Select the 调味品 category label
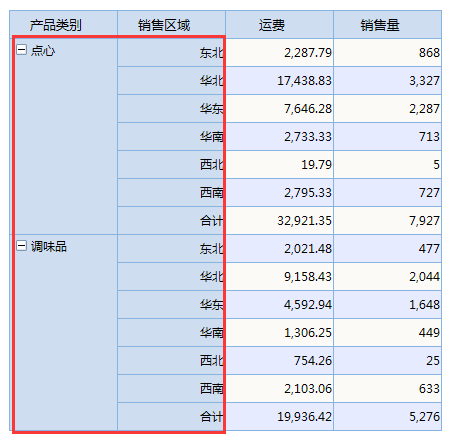Image resolution: width=476 pixels, height=447 pixels. [x=49, y=247]
